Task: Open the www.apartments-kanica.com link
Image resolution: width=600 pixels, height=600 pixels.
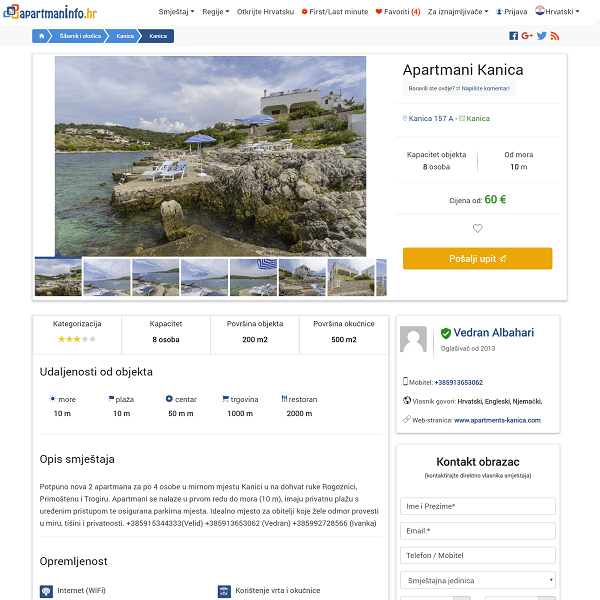Action: tap(497, 420)
